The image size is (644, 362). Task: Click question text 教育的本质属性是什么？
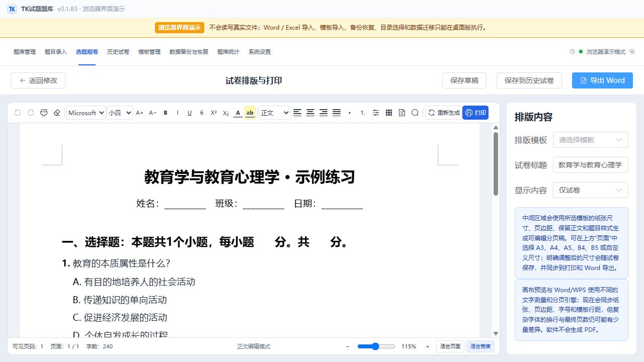(x=122, y=263)
